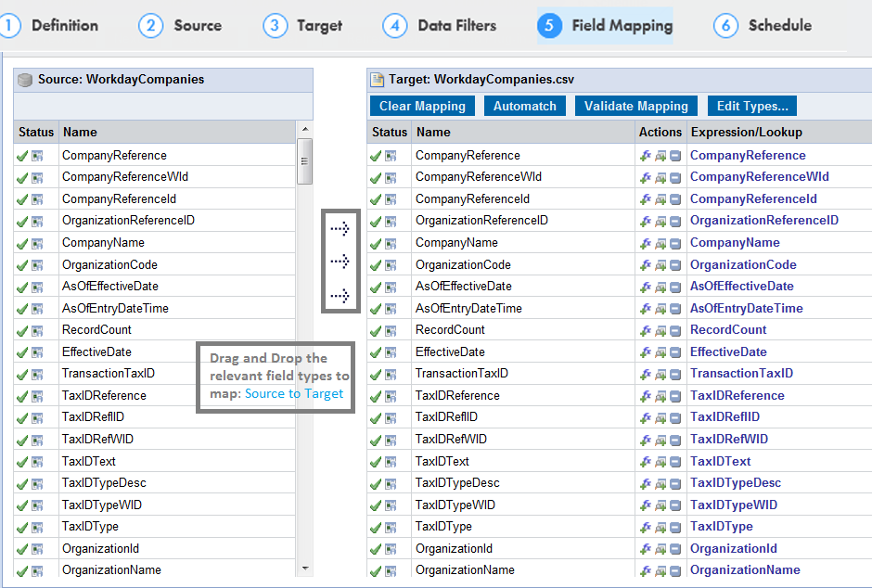Open CompanyReference expression link

748,156
